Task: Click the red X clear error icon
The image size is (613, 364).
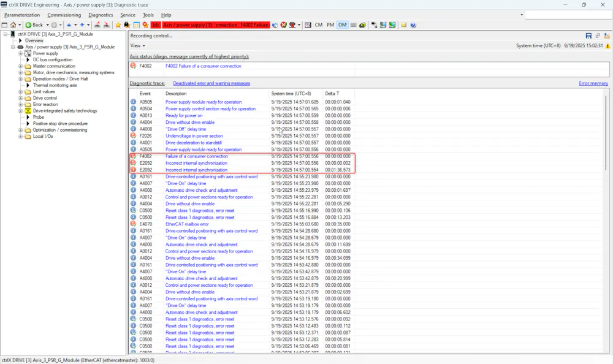Action: click(283, 25)
